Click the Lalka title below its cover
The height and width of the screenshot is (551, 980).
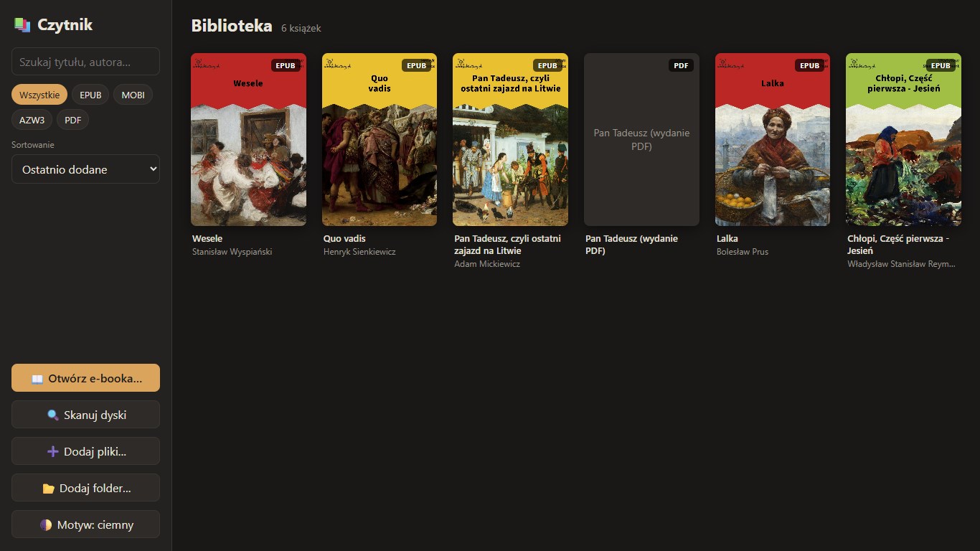pyautogui.click(x=727, y=239)
